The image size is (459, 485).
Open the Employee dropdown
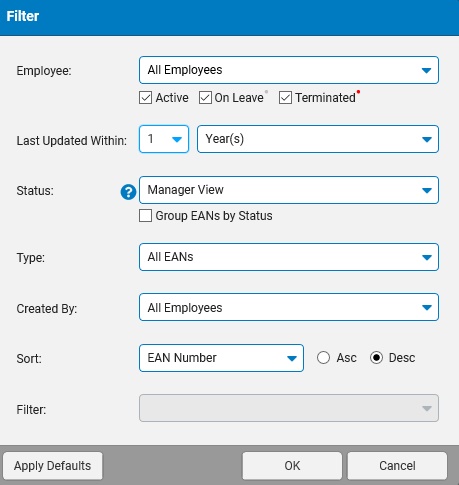click(x=289, y=70)
